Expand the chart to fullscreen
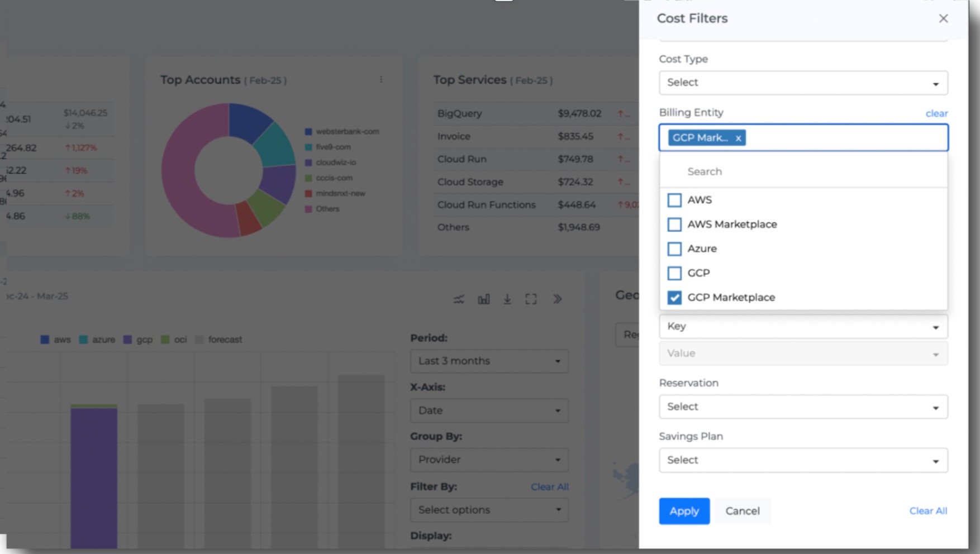This screenshot has width=980, height=554. [x=531, y=299]
